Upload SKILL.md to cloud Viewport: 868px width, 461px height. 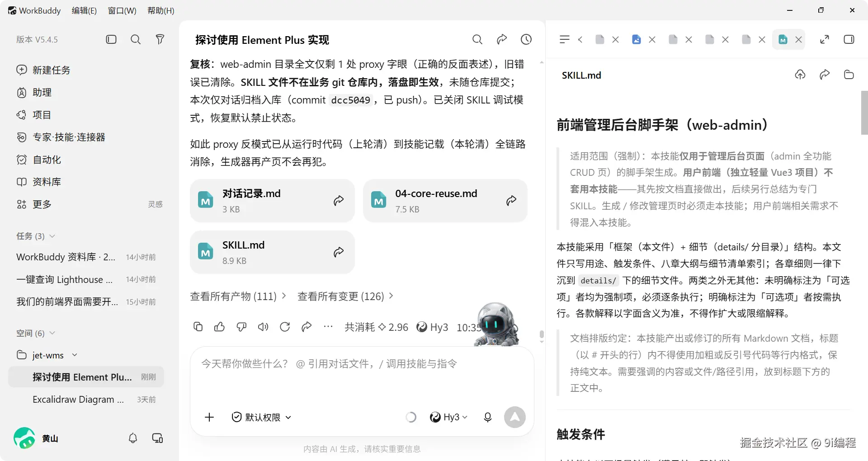click(x=800, y=75)
